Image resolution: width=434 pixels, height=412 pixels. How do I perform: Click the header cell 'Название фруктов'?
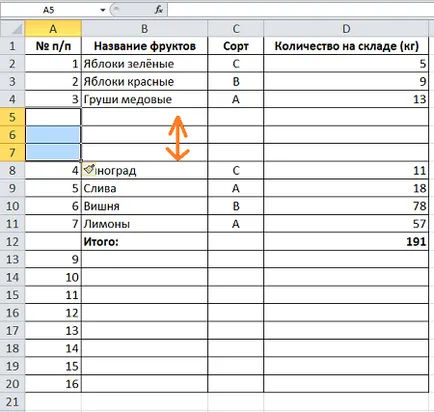point(144,46)
